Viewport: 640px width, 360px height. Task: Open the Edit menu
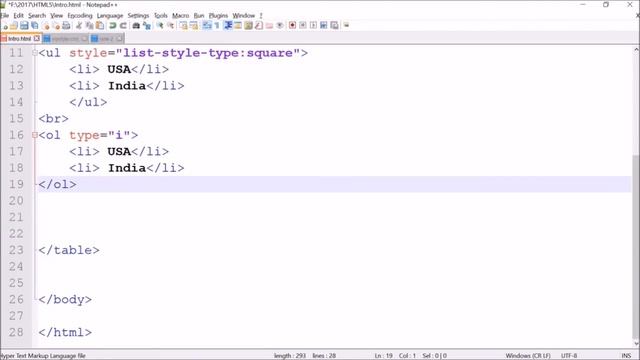coord(18,16)
